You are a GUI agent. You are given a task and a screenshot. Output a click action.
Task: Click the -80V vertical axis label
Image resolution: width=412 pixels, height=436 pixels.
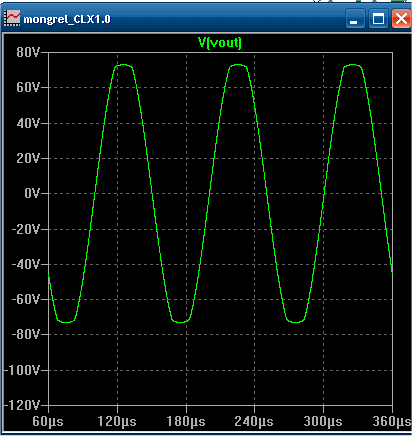tap(26, 334)
